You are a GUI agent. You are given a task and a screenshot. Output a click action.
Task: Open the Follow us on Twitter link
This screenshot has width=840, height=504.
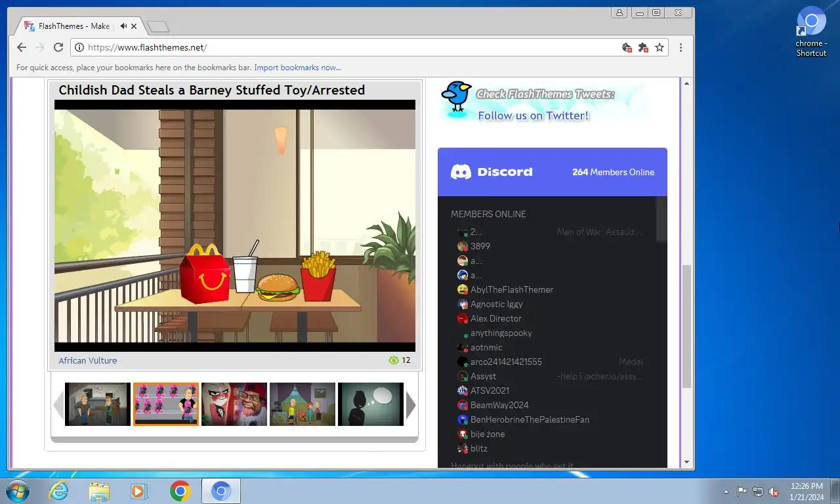(x=534, y=115)
